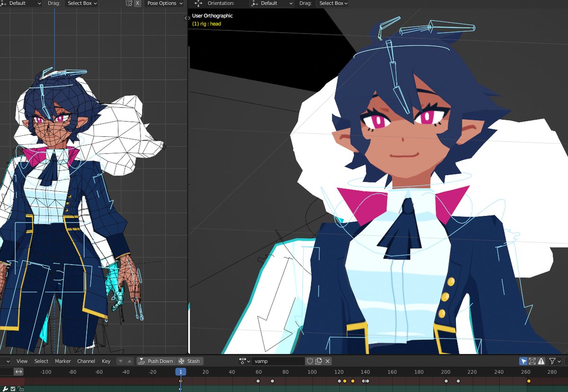Toggle fake user shield for vamp action

tap(310, 361)
